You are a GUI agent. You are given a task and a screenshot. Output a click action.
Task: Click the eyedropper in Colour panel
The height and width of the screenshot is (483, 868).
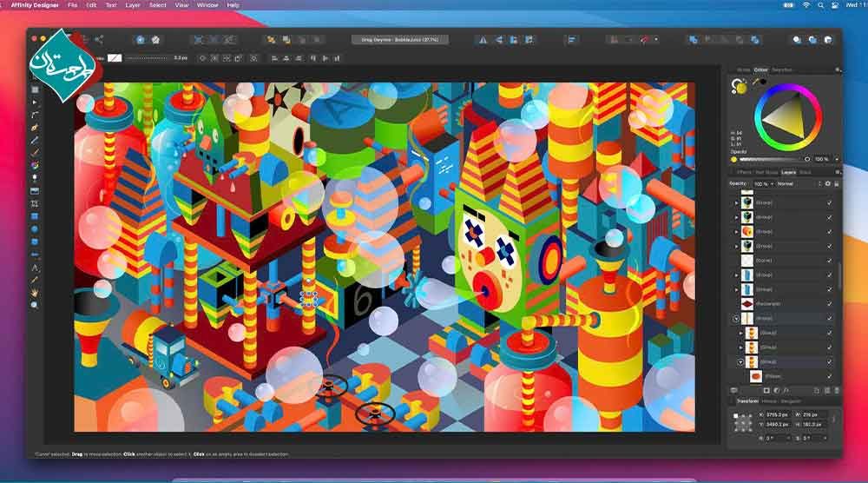(756, 82)
